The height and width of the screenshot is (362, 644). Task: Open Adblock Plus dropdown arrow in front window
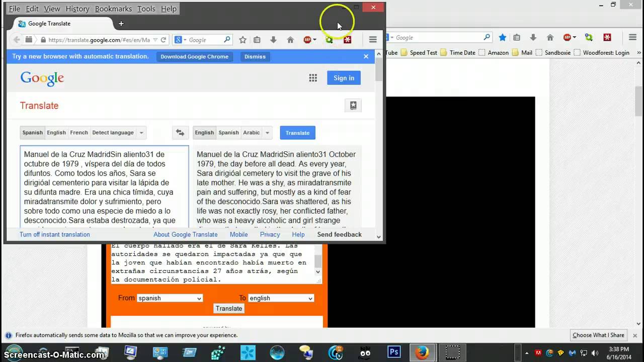[x=314, y=40]
